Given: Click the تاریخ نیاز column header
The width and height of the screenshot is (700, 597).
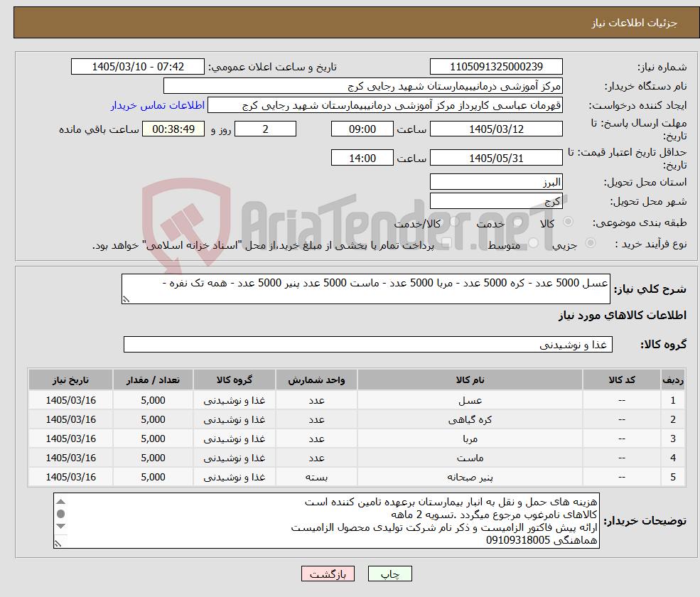Looking at the screenshot, I should [x=70, y=380].
